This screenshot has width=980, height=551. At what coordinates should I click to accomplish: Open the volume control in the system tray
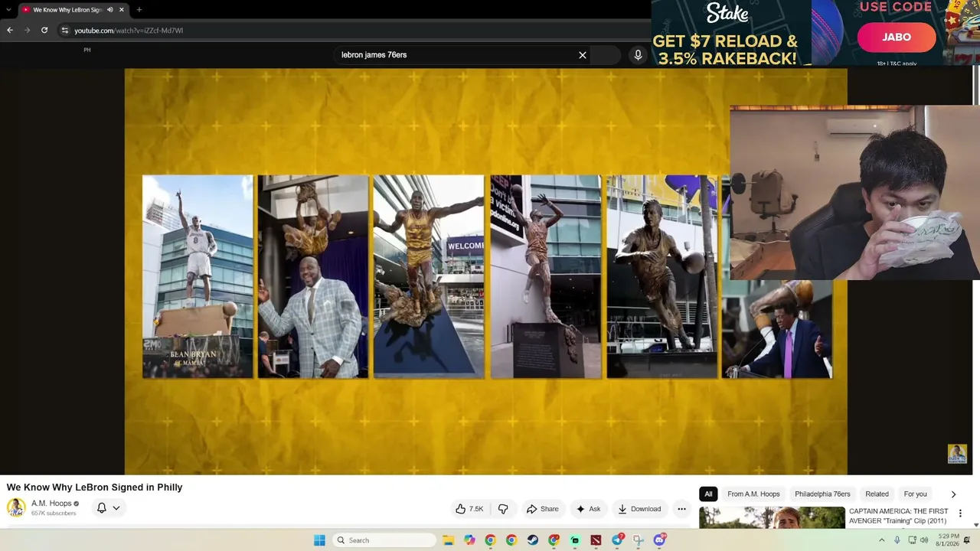click(924, 540)
